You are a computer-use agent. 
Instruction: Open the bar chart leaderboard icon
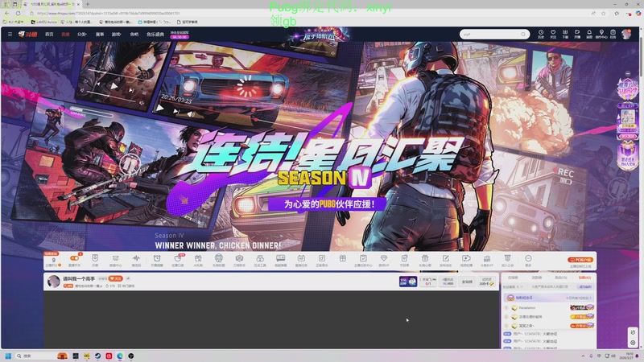(487, 260)
